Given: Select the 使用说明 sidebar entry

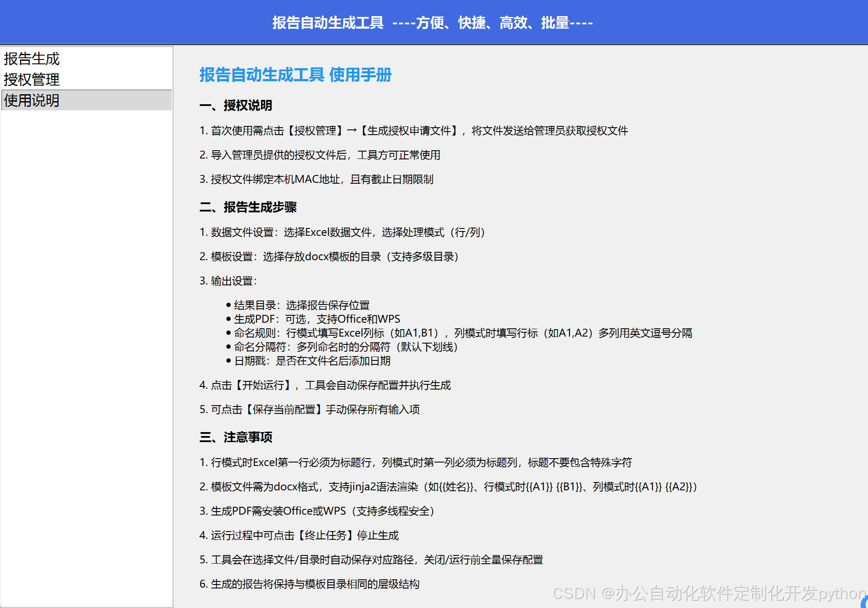Looking at the screenshot, I should coord(32,100).
